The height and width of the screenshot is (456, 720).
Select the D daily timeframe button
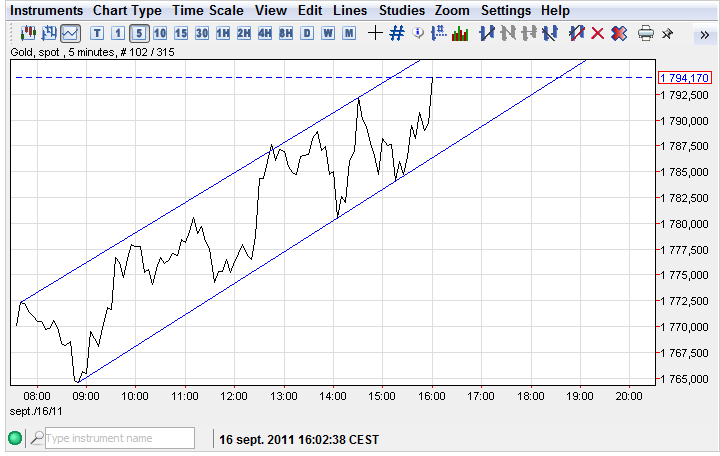coord(306,33)
